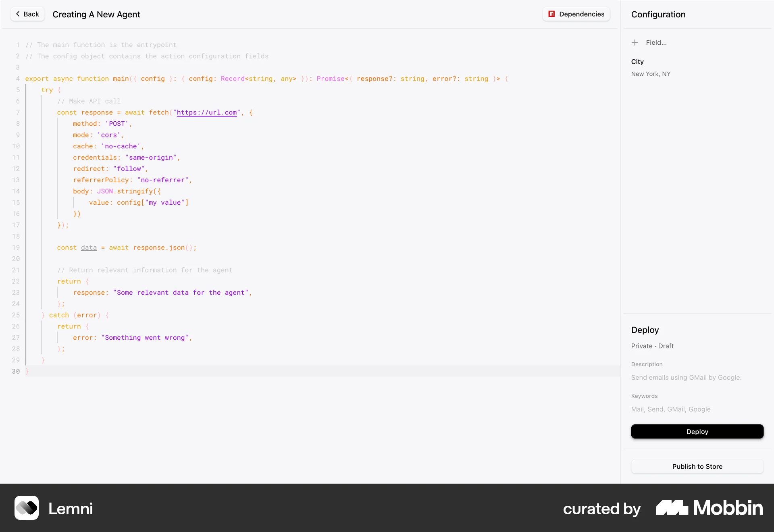Click the Field... label next to the plus
The height and width of the screenshot is (532, 774).
pyautogui.click(x=656, y=42)
